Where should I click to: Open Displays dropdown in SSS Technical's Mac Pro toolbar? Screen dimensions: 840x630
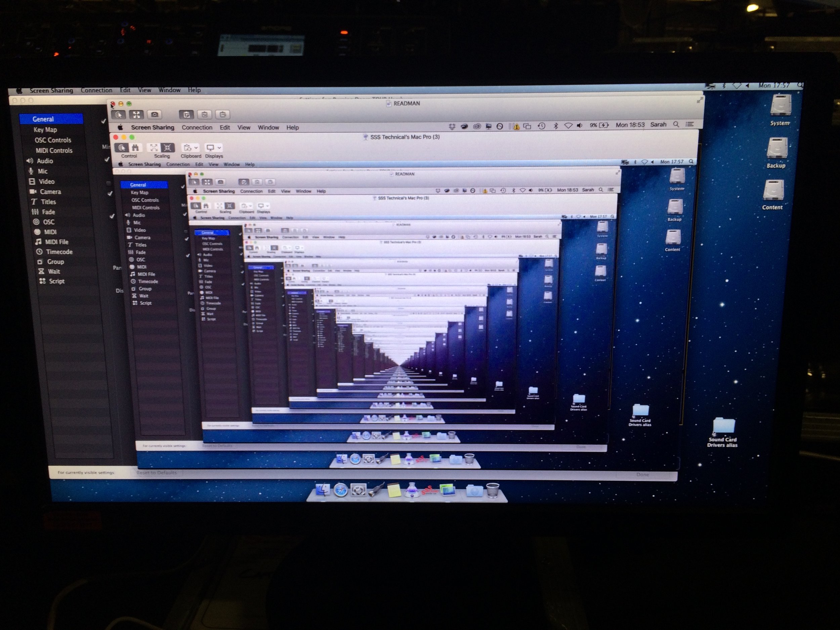click(214, 148)
